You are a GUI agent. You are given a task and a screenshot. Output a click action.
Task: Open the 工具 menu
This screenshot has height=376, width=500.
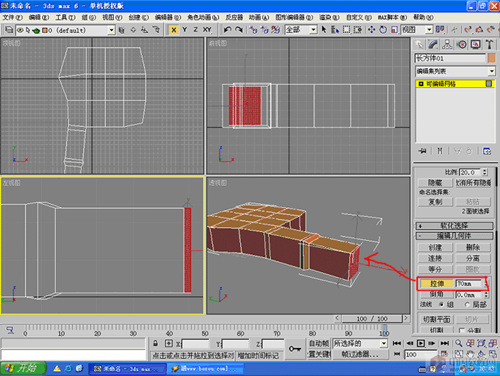[65, 17]
